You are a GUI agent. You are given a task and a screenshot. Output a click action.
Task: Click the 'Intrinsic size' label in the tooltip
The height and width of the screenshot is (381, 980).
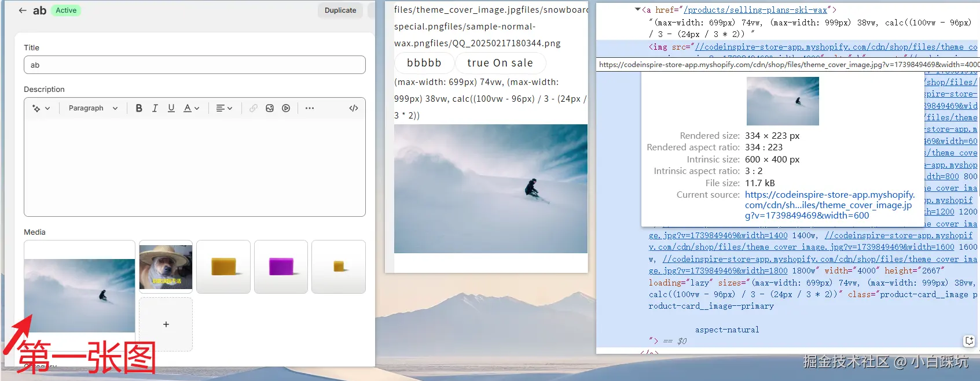pyautogui.click(x=713, y=160)
